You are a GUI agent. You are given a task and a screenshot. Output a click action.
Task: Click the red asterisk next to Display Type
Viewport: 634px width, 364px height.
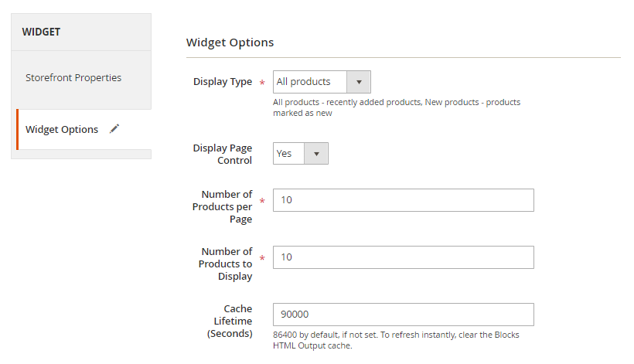pyautogui.click(x=262, y=83)
